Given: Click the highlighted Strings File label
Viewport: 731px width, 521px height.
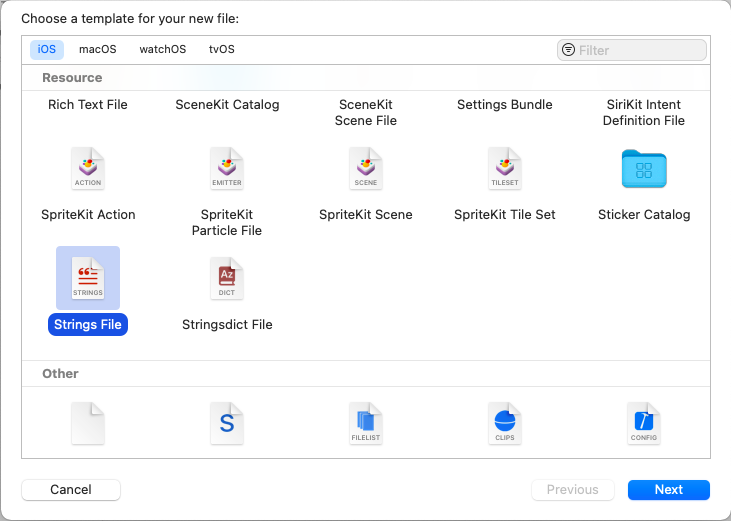Looking at the screenshot, I should click(88, 324).
